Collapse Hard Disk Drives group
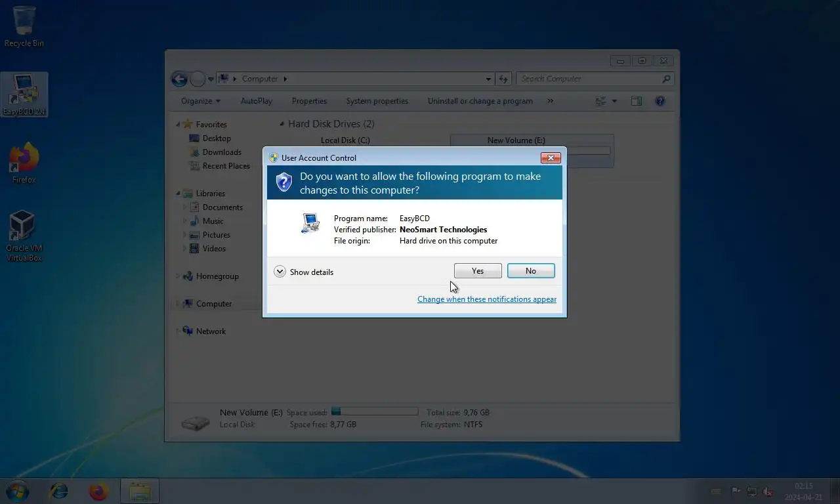The height and width of the screenshot is (504, 840). [282, 124]
